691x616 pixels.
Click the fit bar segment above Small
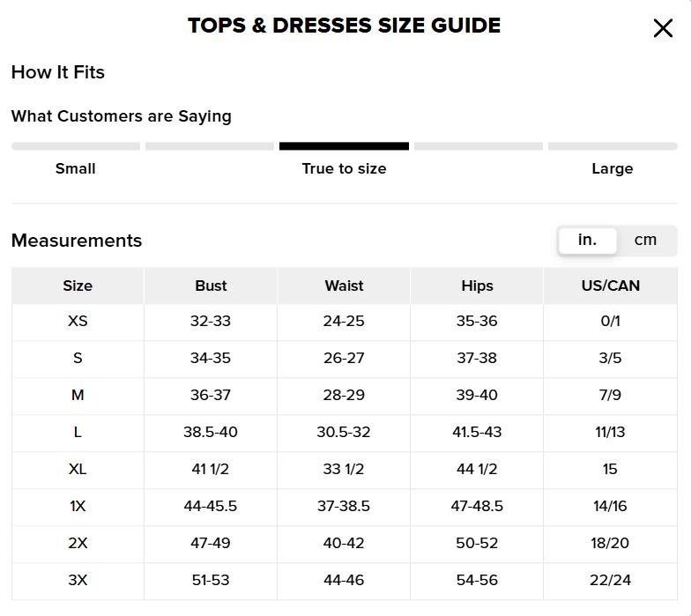click(76, 146)
